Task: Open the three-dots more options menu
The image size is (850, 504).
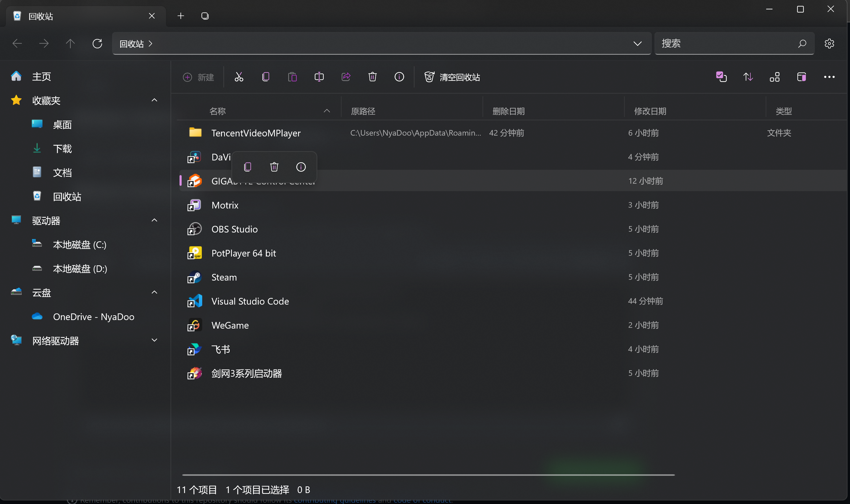Action: (x=829, y=77)
